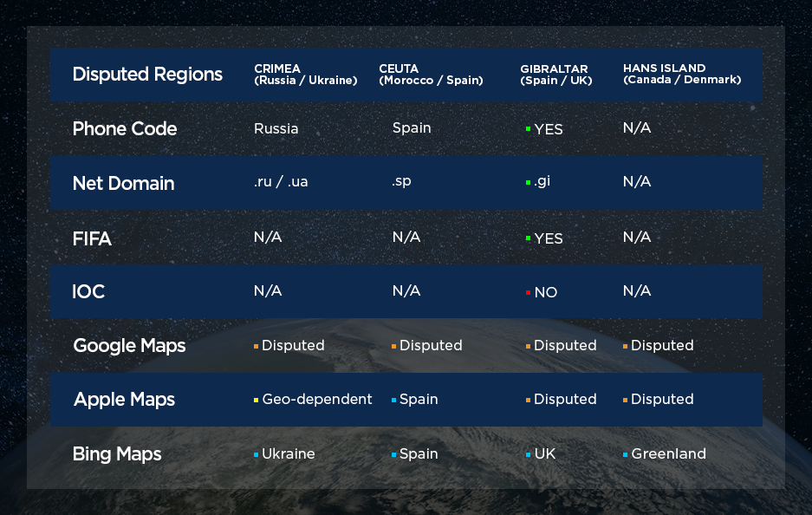
Task: Click the 'Phone Code' row label
Action: coord(125,128)
